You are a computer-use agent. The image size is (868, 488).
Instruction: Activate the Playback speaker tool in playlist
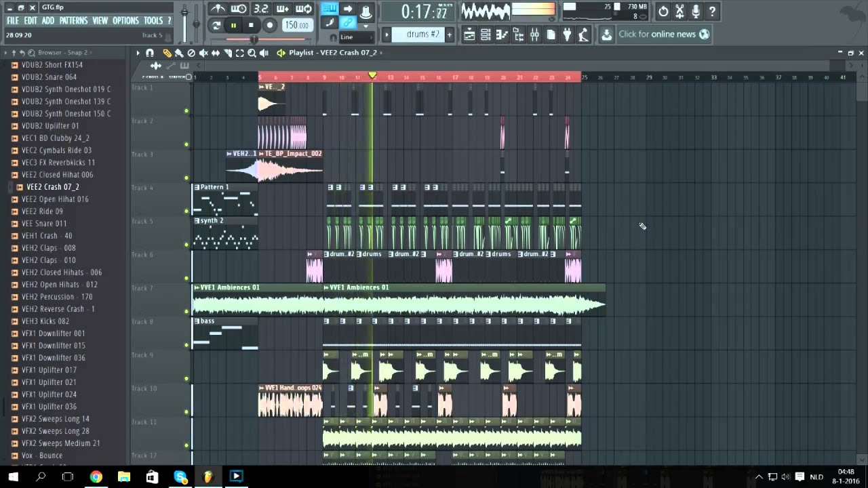(264, 53)
